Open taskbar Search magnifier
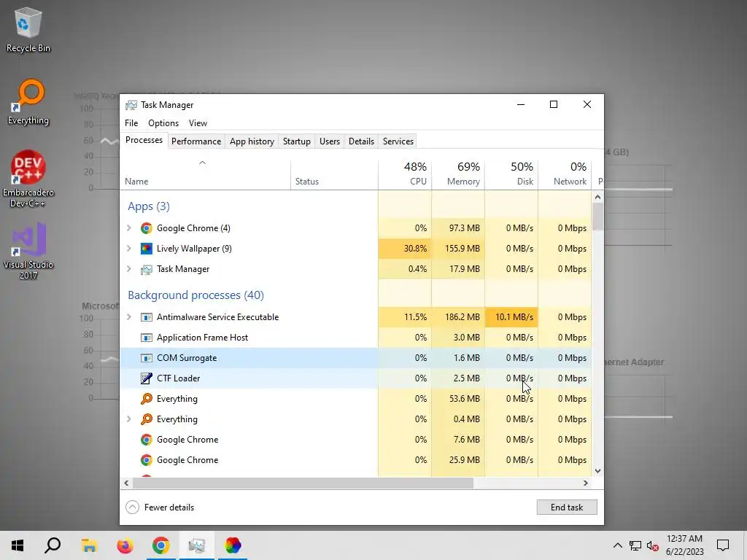Image resolution: width=747 pixels, height=560 pixels. point(53,545)
